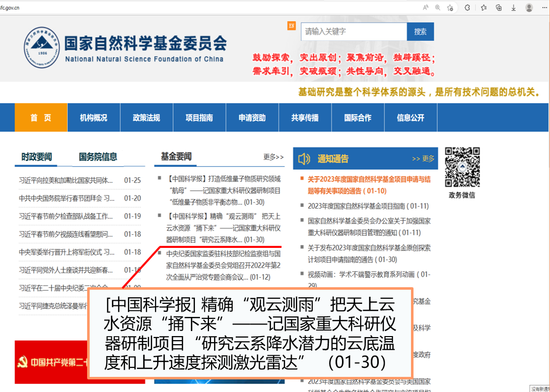Screen dimensions: 550x392
Task: Add this page to favorites star icon
Action: pos(450,8)
